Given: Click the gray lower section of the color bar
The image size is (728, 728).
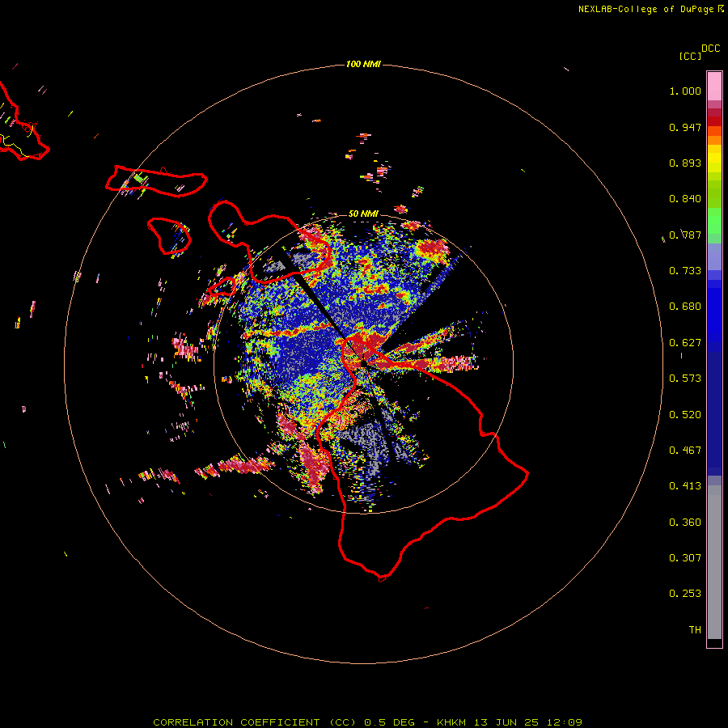Looking at the screenshot, I should [714, 562].
